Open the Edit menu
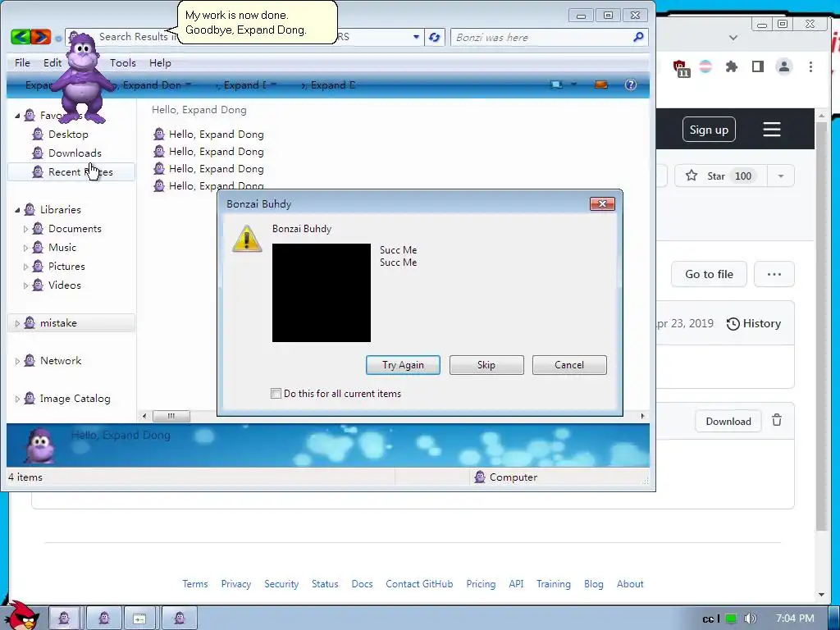This screenshot has height=630, width=840. click(x=52, y=62)
